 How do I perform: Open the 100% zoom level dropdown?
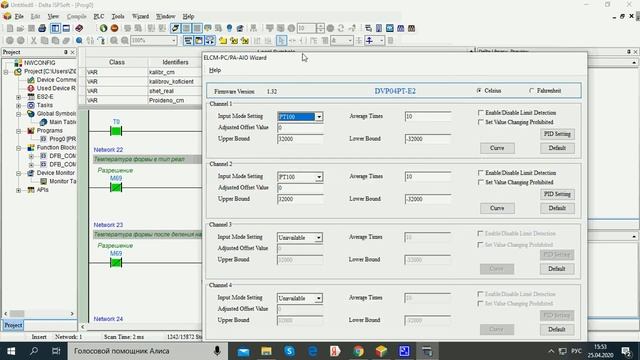click(173, 40)
